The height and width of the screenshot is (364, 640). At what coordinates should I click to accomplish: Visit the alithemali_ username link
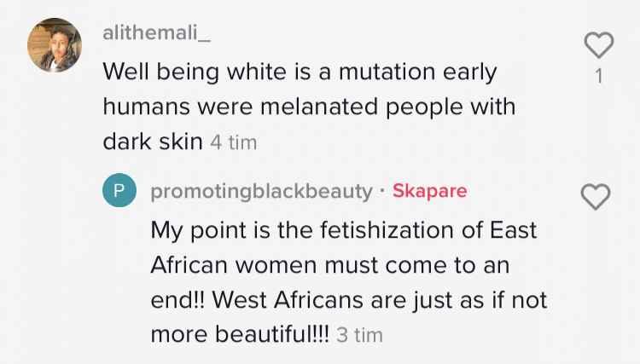pos(157,32)
